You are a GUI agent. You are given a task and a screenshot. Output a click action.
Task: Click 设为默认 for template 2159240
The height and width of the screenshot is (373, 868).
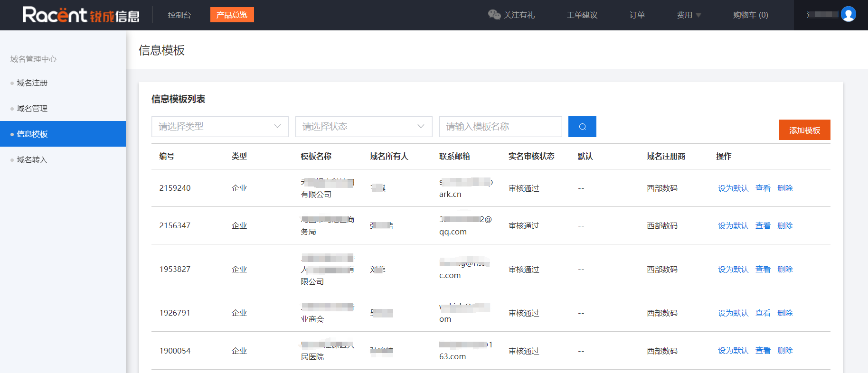(x=733, y=188)
